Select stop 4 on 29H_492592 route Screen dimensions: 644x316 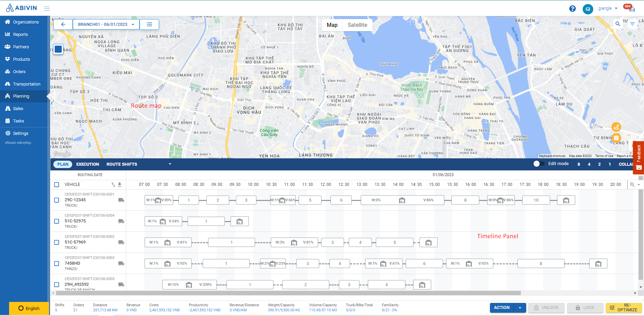click(387, 285)
